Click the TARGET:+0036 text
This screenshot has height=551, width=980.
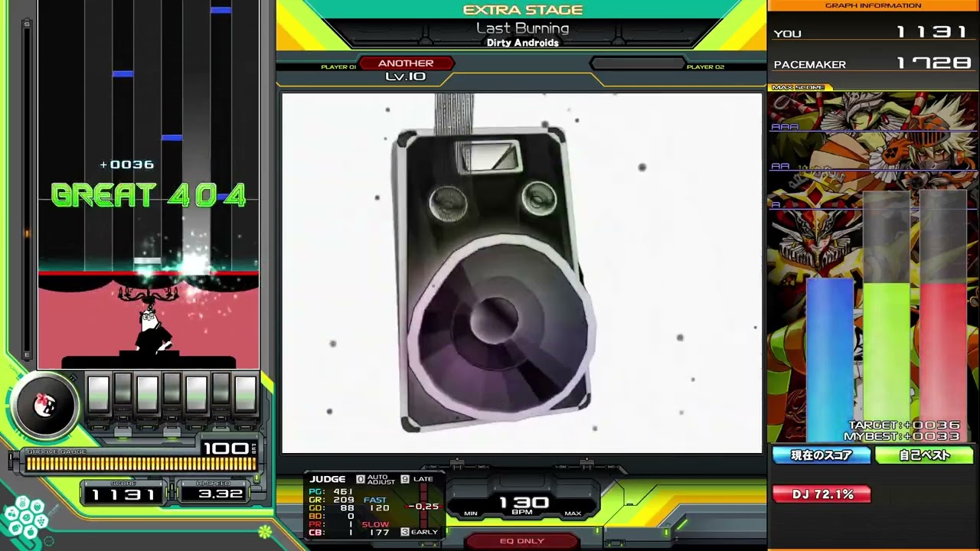(903, 425)
